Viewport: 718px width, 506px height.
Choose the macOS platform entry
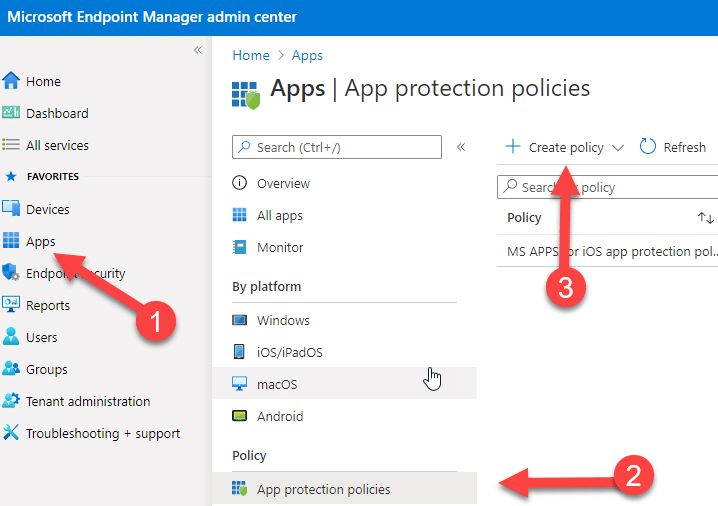click(x=344, y=384)
